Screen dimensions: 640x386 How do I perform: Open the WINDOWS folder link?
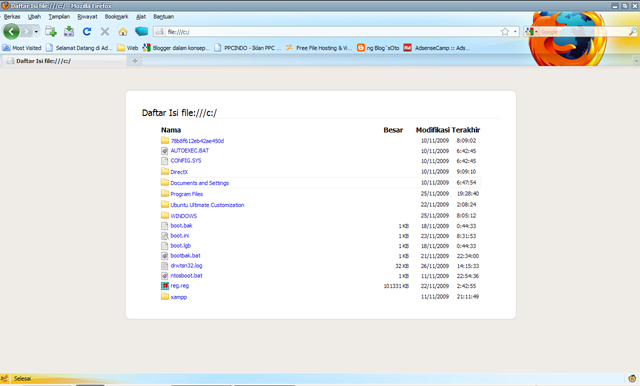[184, 216]
